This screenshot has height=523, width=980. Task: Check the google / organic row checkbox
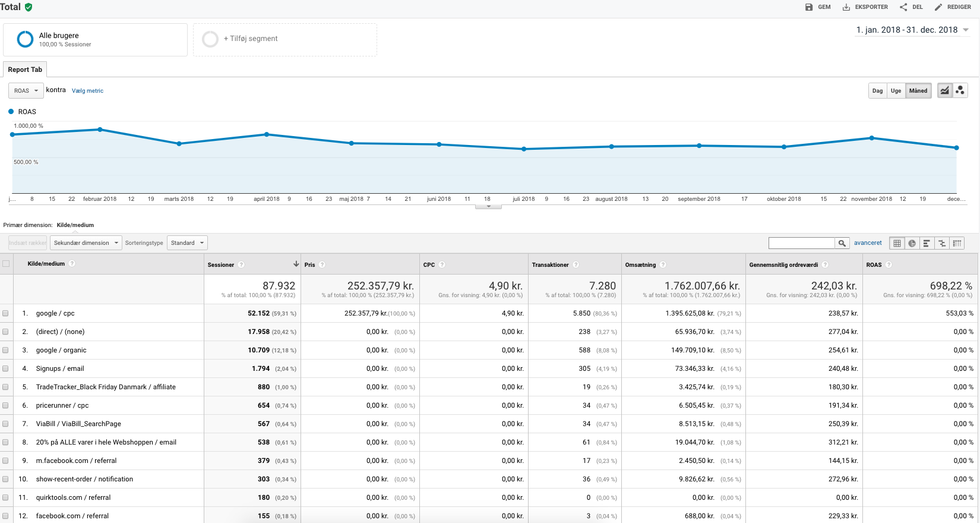[6, 350]
